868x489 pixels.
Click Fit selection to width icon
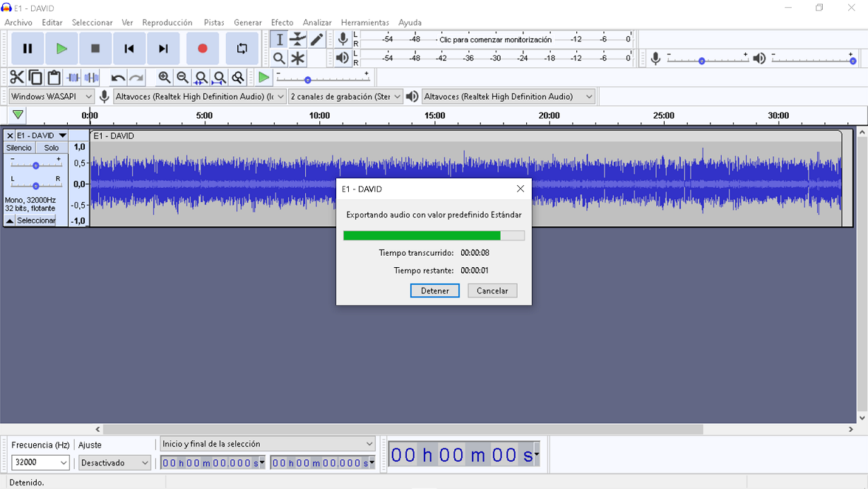click(201, 78)
